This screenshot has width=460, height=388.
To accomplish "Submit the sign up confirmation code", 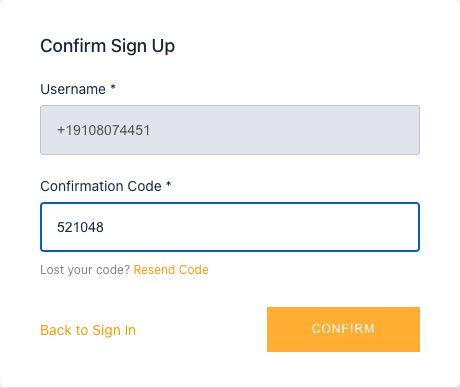I will tap(343, 329).
